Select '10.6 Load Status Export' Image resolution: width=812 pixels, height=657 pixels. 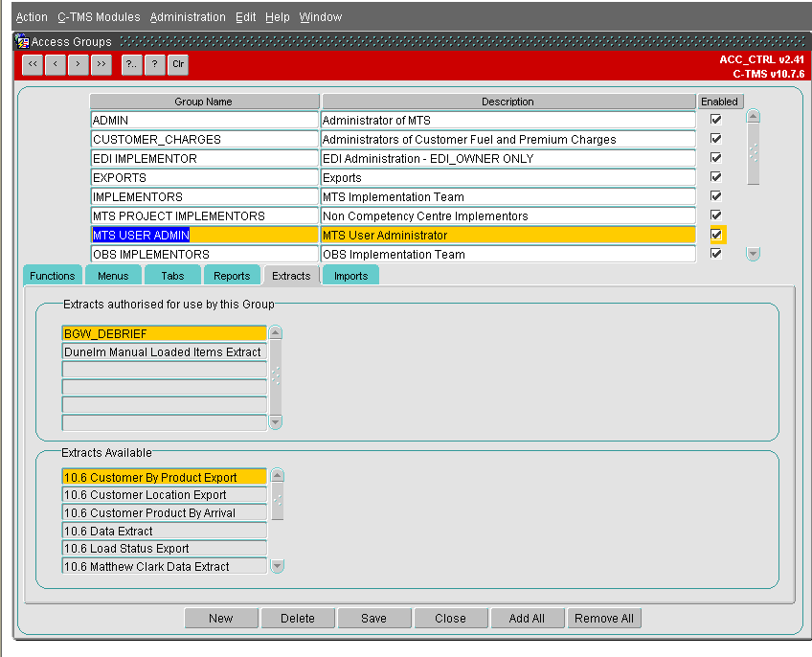click(x=164, y=548)
